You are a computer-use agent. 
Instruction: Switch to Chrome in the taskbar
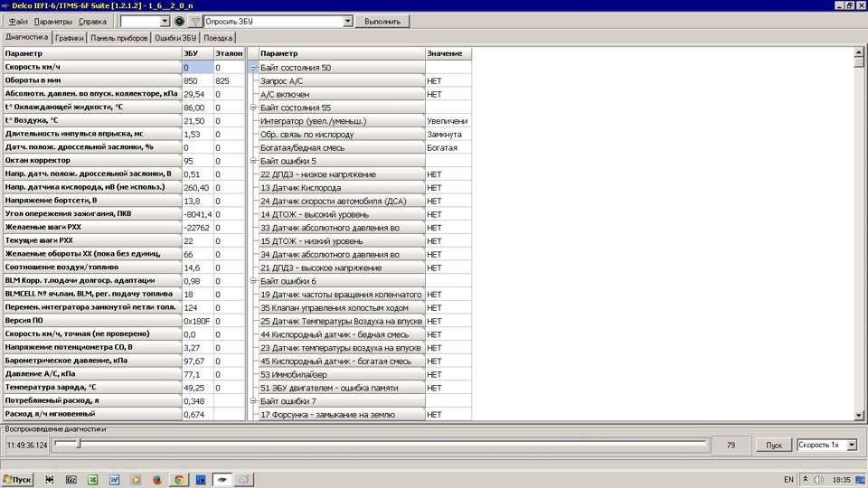pos(179,480)
